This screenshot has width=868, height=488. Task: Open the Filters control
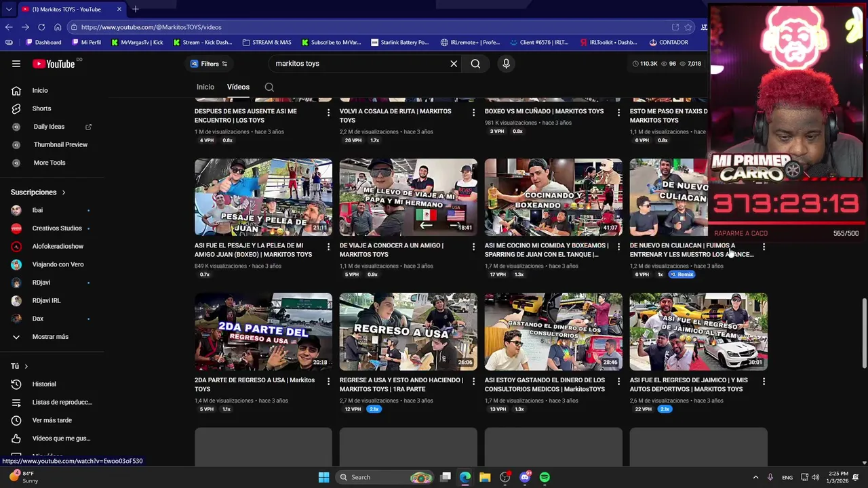coord(209,64)
